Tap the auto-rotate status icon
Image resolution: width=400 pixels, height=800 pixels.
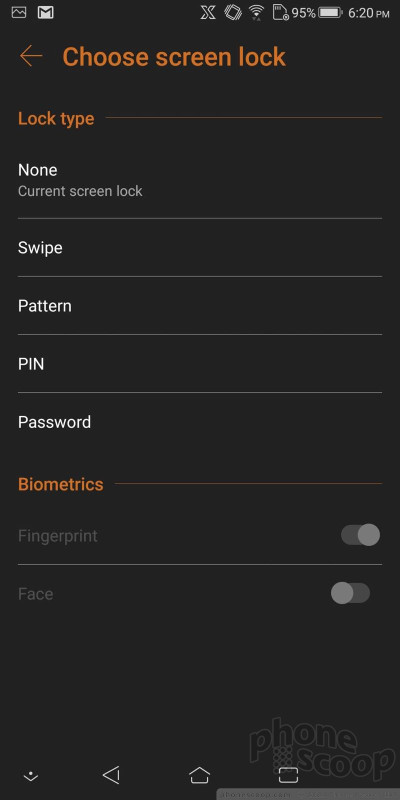tap(233, 13)
